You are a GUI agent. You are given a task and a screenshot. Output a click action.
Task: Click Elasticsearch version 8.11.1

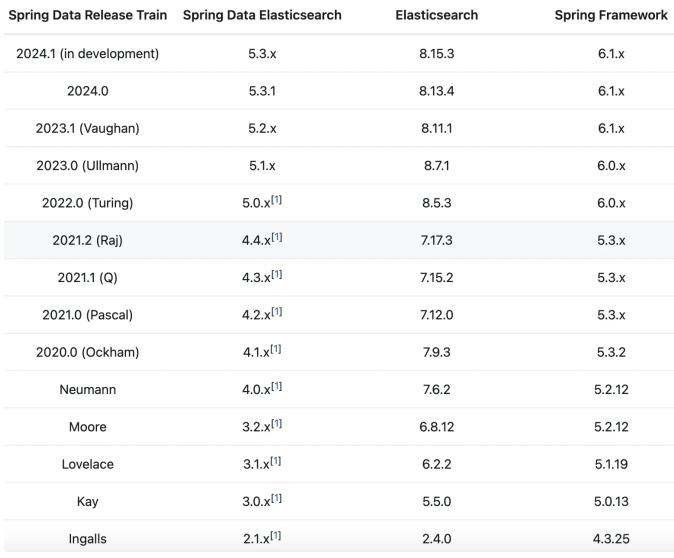tap(437, 129)
